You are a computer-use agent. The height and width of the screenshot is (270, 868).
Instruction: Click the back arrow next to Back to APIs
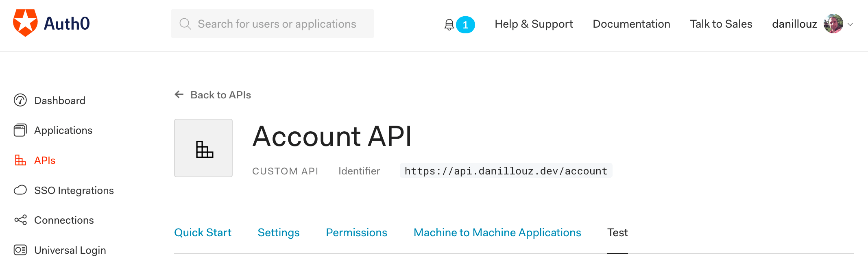pyautogui.click(x=179, y=95)
